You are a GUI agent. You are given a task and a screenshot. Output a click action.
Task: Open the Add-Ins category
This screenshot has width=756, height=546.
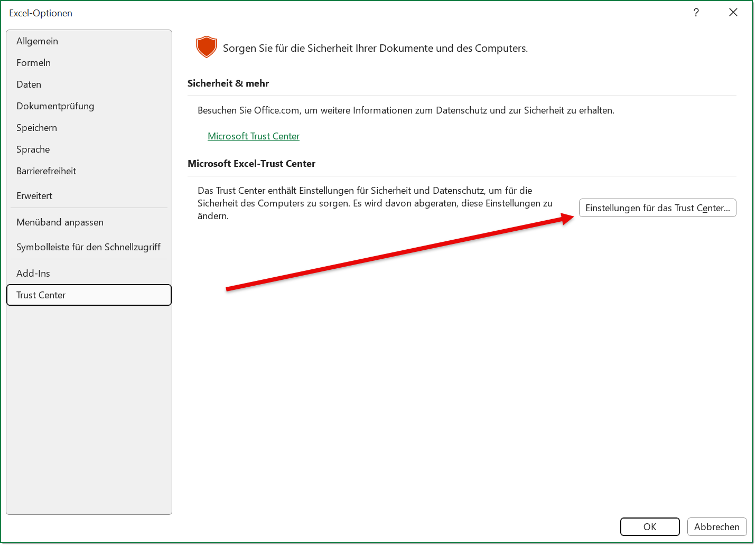(x=33, y=274)
